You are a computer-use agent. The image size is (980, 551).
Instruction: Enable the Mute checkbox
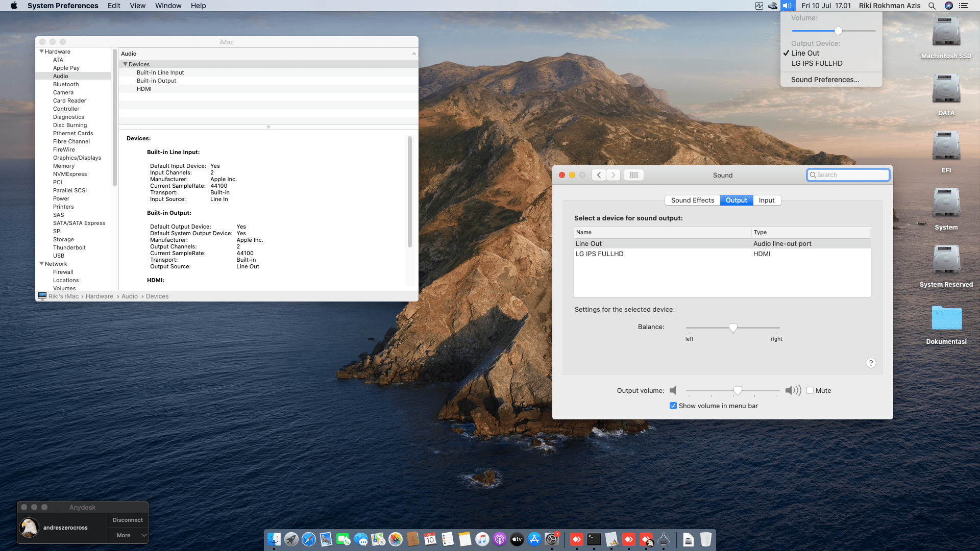(x=810, y=391)
